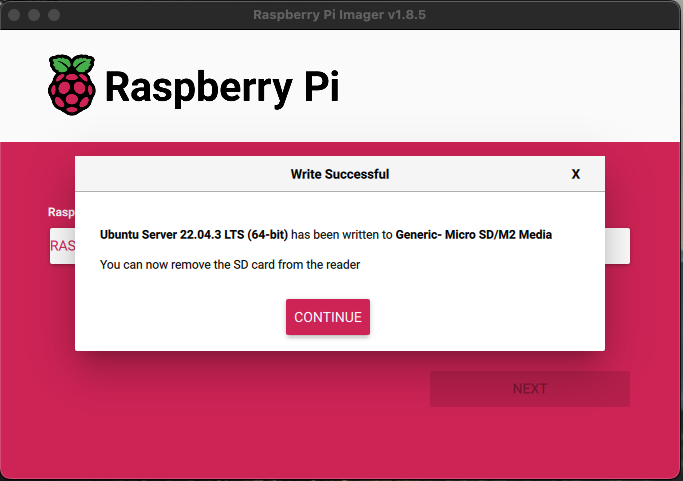Image resolution: width=683 pixels, height=481 pixels.
Task: Click the 'Raspberry Pi Imager v1.8.5' window title
Action: (x=339, y=15)
